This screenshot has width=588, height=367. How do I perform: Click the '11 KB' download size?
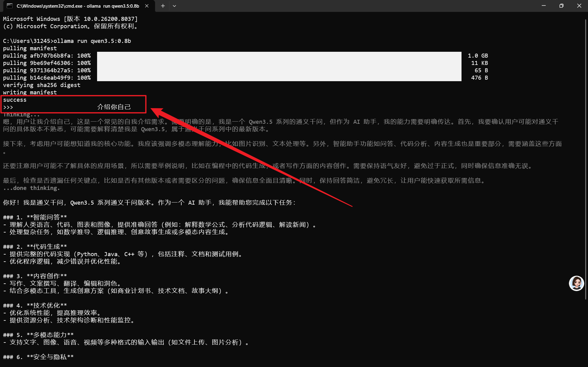pyautogui.click(x=480, y=63)
